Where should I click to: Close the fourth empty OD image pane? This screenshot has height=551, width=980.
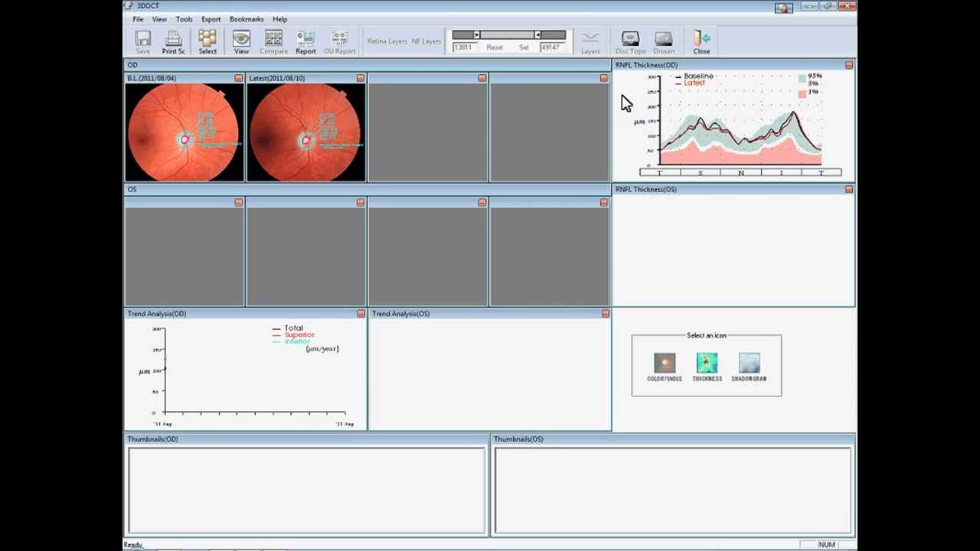point(603,78)
